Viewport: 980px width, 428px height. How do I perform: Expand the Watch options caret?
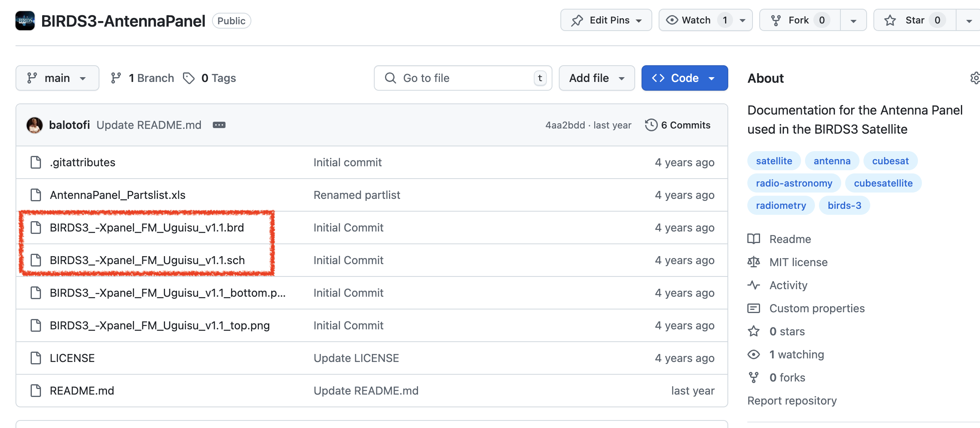click(x=743, y=20)
